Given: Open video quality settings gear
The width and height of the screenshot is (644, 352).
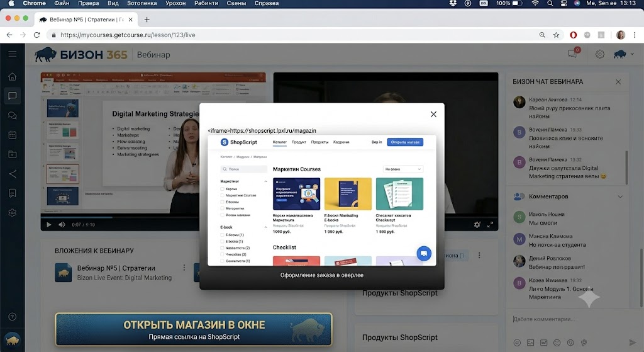Looking at the screenshot, I should [x=477, y=225].
